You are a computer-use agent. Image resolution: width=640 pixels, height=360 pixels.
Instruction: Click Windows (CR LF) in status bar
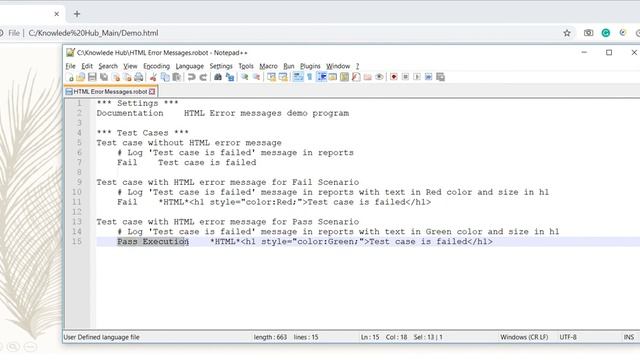tap(524, 337)
